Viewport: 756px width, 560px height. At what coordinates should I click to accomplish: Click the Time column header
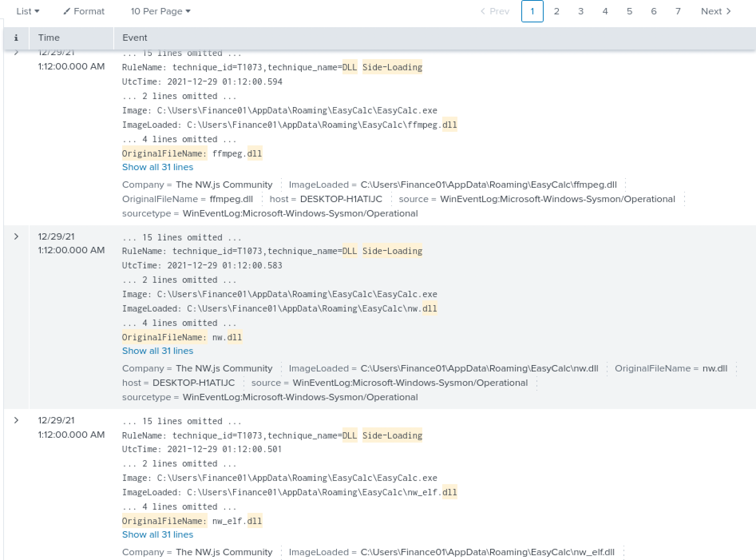coord(49,38)
